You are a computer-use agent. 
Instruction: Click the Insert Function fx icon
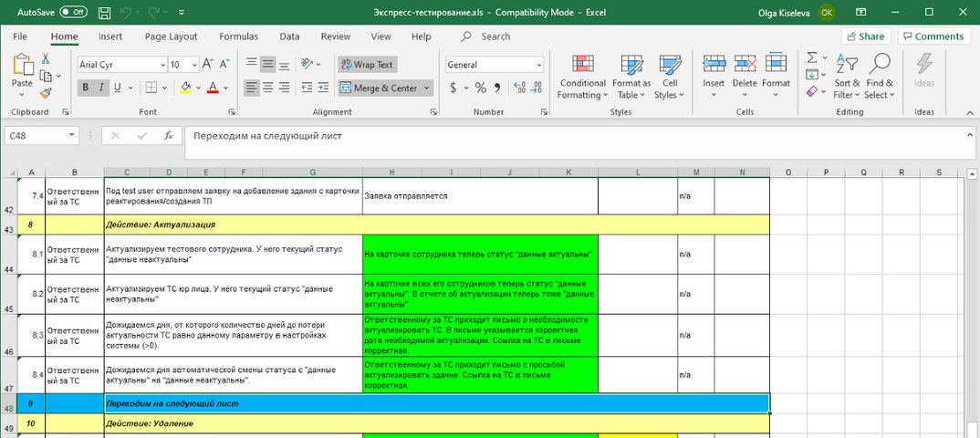coord(168,136)
